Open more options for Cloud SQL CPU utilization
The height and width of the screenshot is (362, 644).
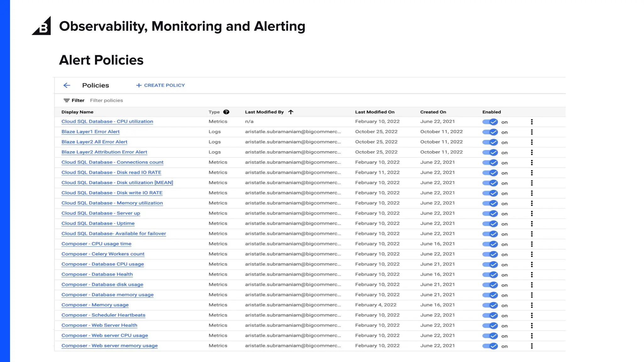[532, 122]
